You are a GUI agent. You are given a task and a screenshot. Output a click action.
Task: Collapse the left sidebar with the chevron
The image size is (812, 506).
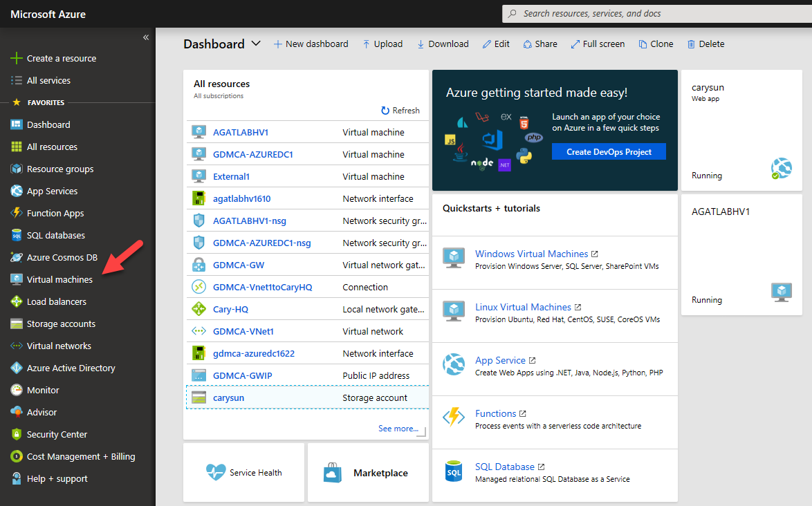146,37
